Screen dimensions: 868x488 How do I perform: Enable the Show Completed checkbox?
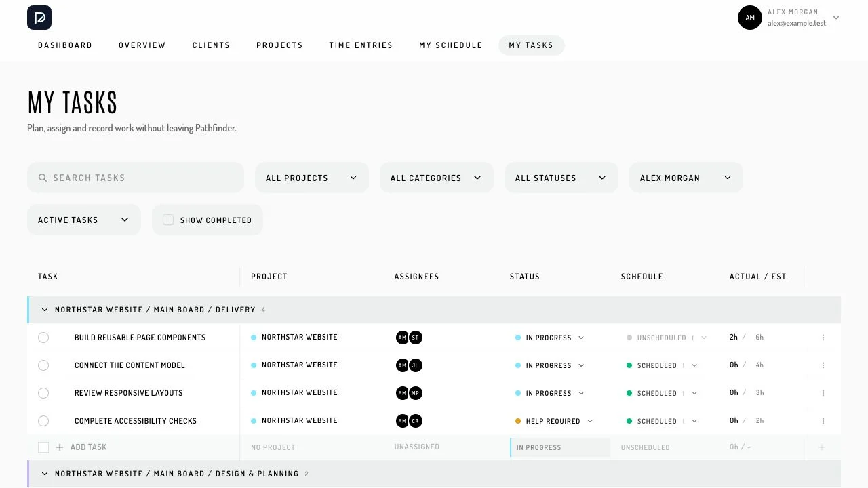[x=168, y=220]
